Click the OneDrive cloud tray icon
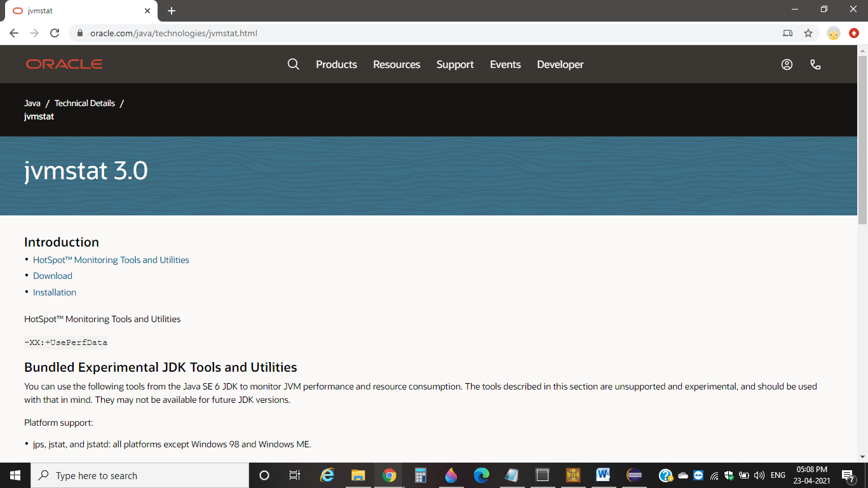The image size is (868, 488). [683, 475]
